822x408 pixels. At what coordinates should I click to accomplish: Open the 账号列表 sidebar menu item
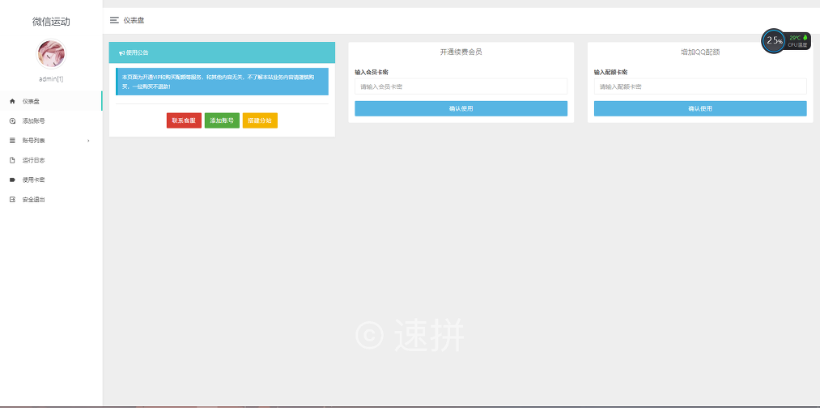click(51, 141)
